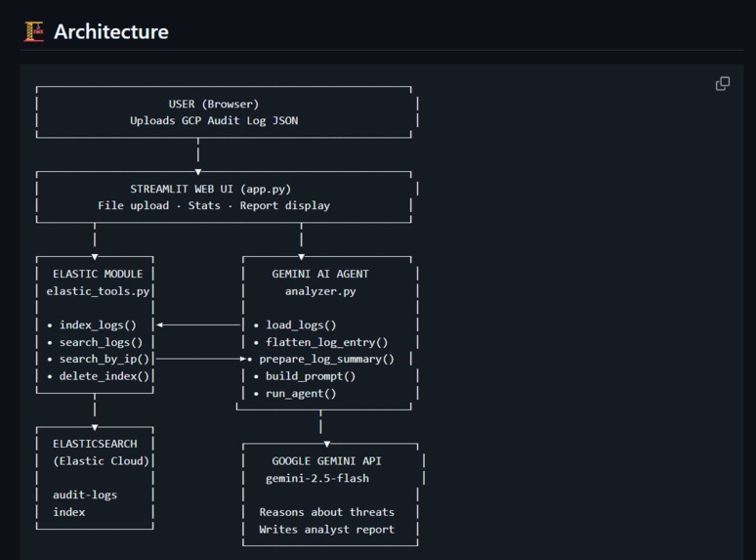Click 'STREAMLIT WEB UI (app.py)' text
The width and height of the screenshot is (756, 560).
coord(210,189)
